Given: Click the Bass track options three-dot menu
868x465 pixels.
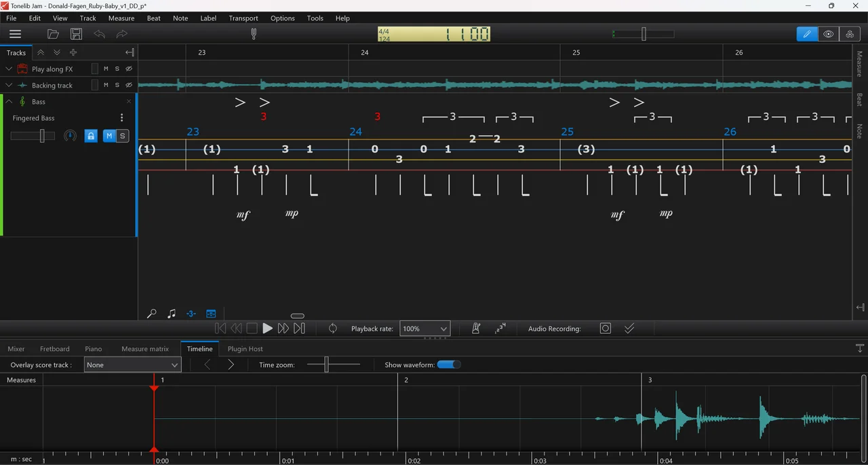Looking at the screenshot, I should click(x=122, y=118).
